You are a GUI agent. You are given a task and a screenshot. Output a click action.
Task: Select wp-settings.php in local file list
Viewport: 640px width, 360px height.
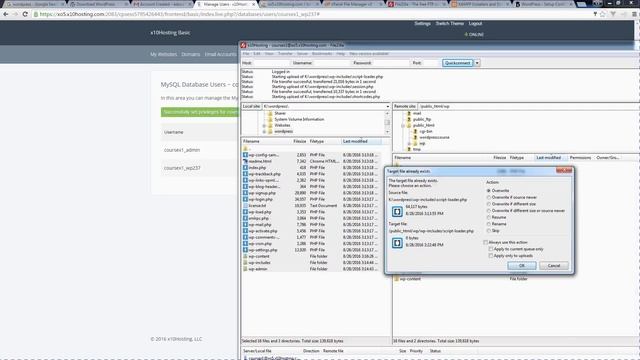[x=263, y=250]
